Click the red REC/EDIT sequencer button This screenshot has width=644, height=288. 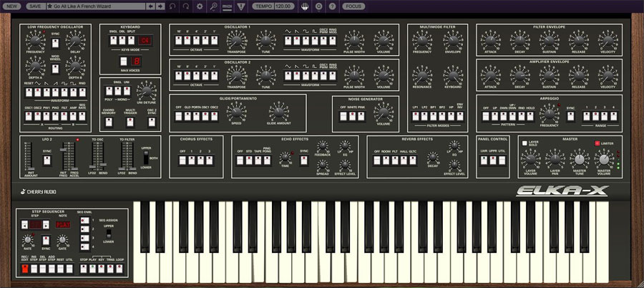point(24,269)
